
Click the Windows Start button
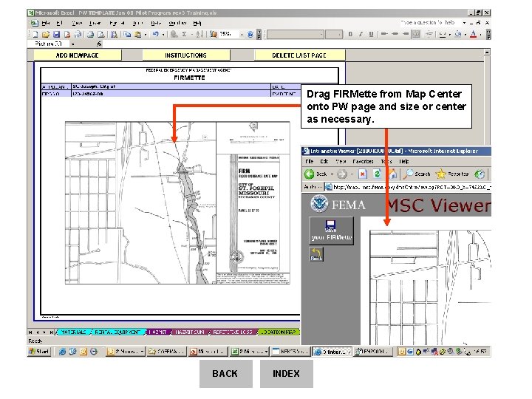point(39,352)
